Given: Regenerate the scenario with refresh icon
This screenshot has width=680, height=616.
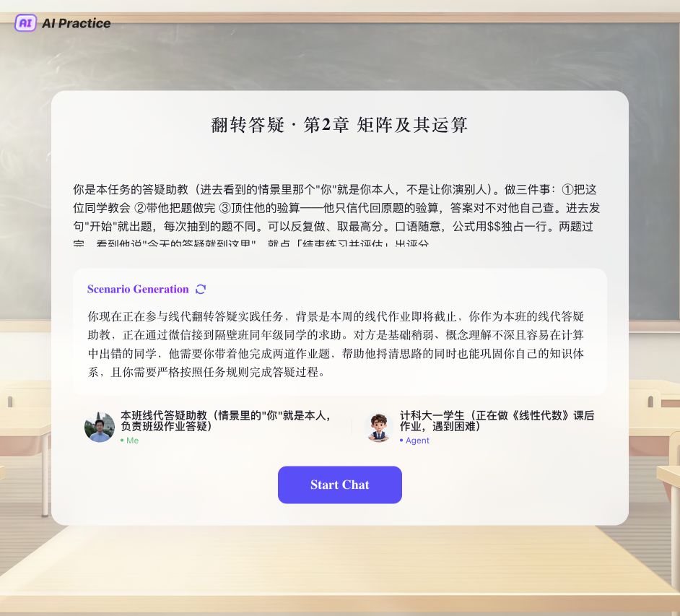Looking at the screenshot, I should [201, 290].
